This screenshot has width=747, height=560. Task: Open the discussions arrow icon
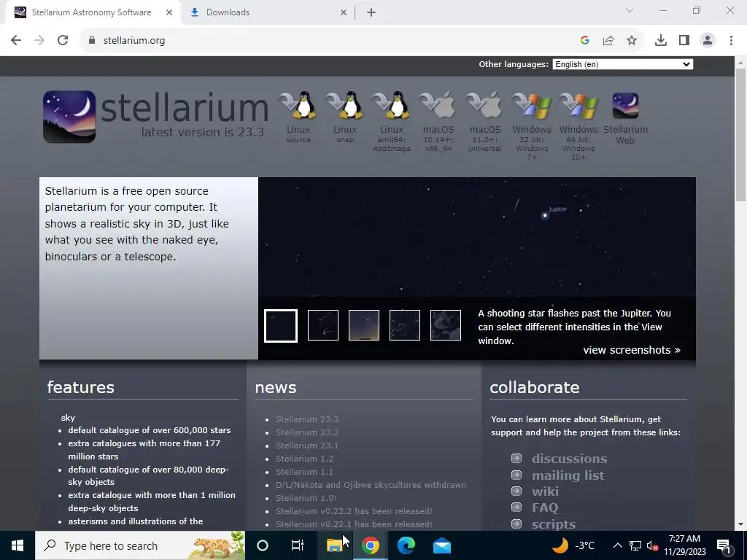(516, 458)
